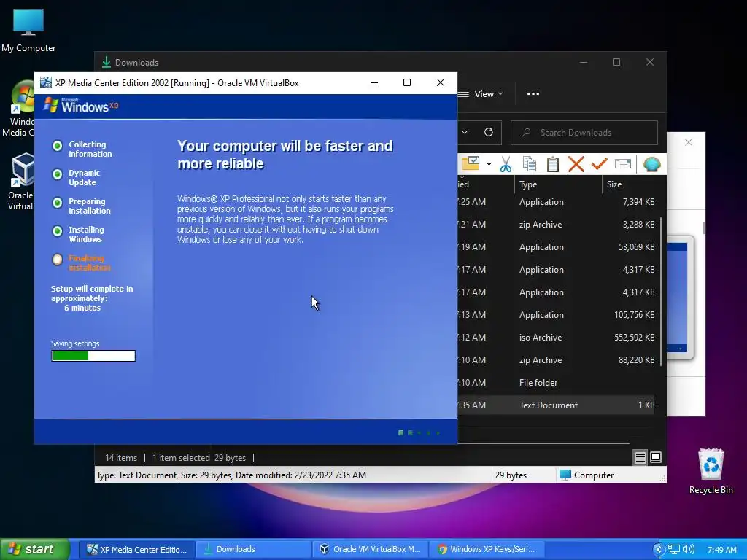The height and width of the screenshot is (560, 747).
Task: Select the File folder row
Action: 556,383
